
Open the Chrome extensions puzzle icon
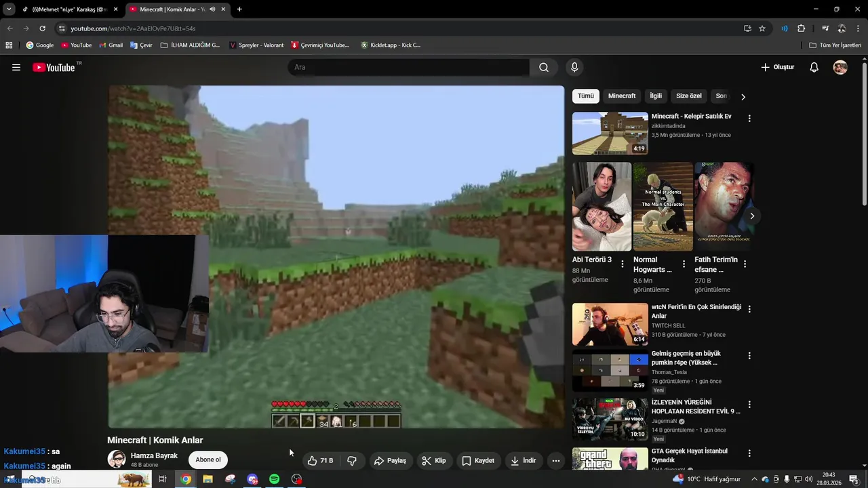click(x=802, y=28)
